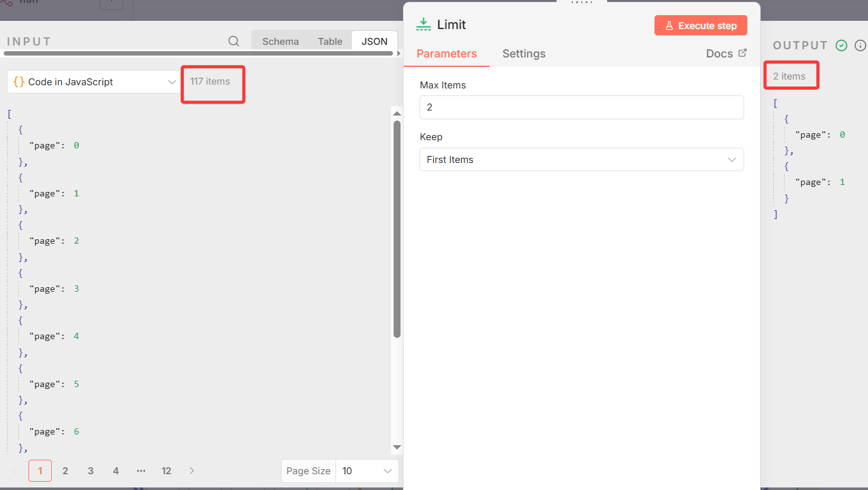Click the output info icon
Image resolution: width=868 pixels, height=490 pixels.
[x=860, y=45]
